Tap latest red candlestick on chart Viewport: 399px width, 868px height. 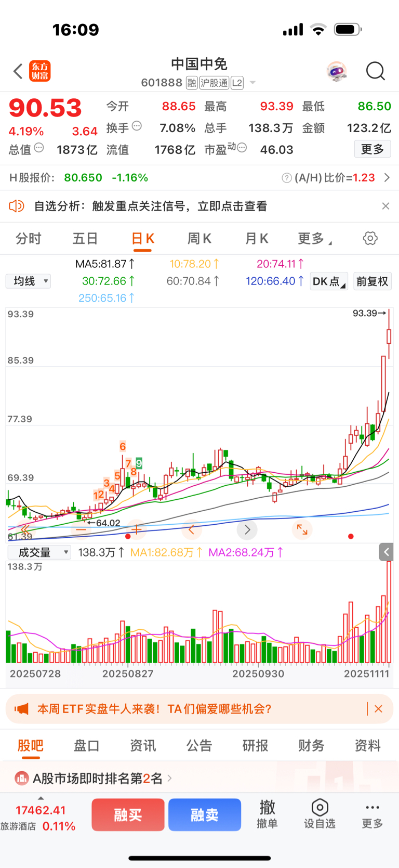389,336
